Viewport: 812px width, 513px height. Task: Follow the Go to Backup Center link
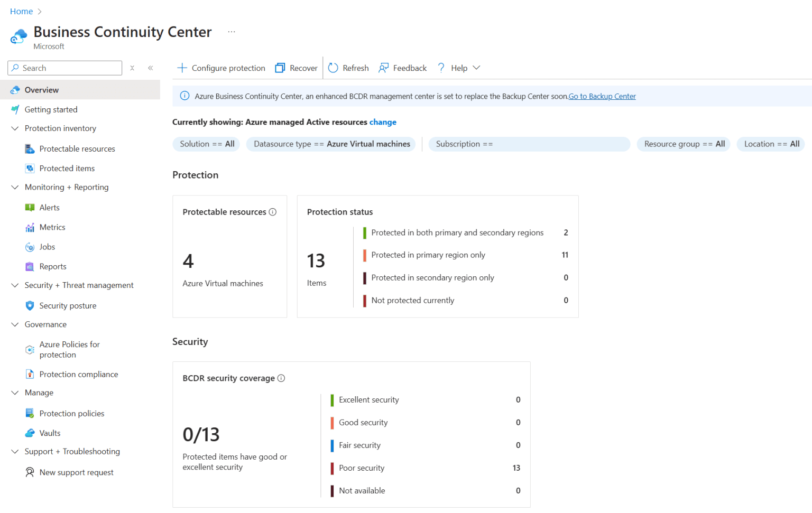pyautogui.click(x=602, y=96)
